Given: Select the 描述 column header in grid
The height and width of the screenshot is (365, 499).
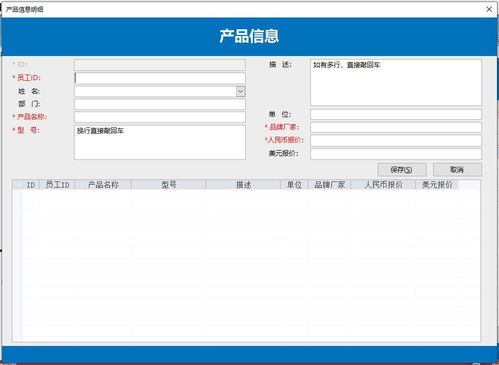Looking at the screenshot, I should click(243, 185).
